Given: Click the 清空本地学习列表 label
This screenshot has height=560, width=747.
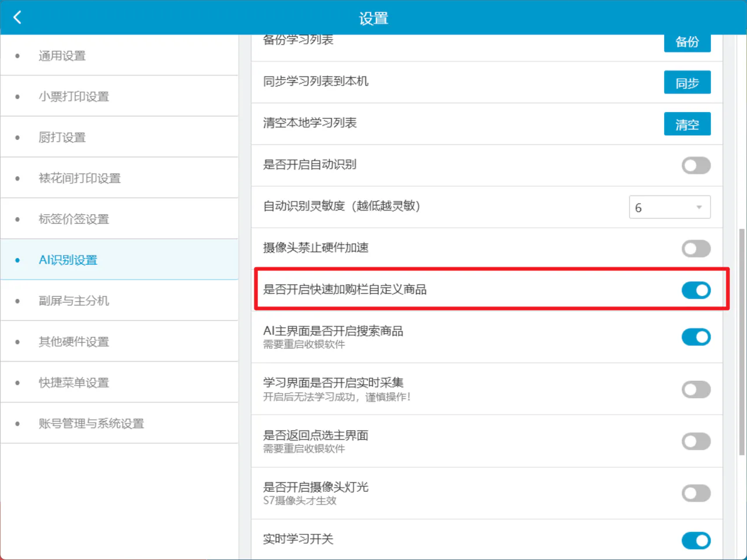Looking at the screenshot, I should [310, 123].
